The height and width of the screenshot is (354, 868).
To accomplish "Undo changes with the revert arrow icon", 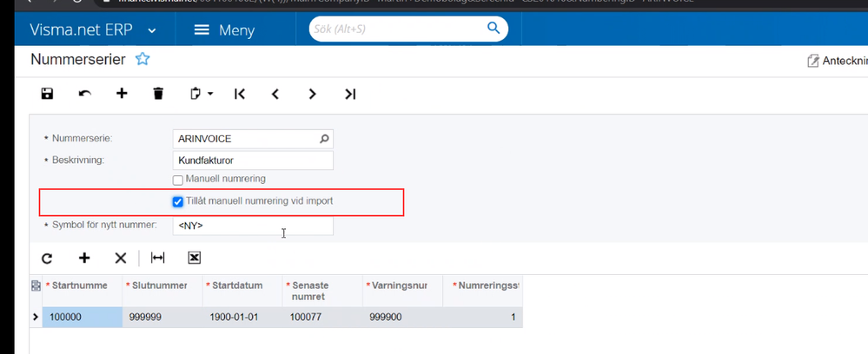I will point(84,94).
